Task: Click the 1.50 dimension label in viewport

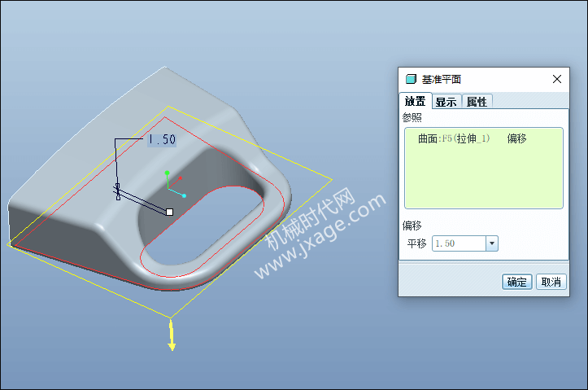Action: point(162,139)
